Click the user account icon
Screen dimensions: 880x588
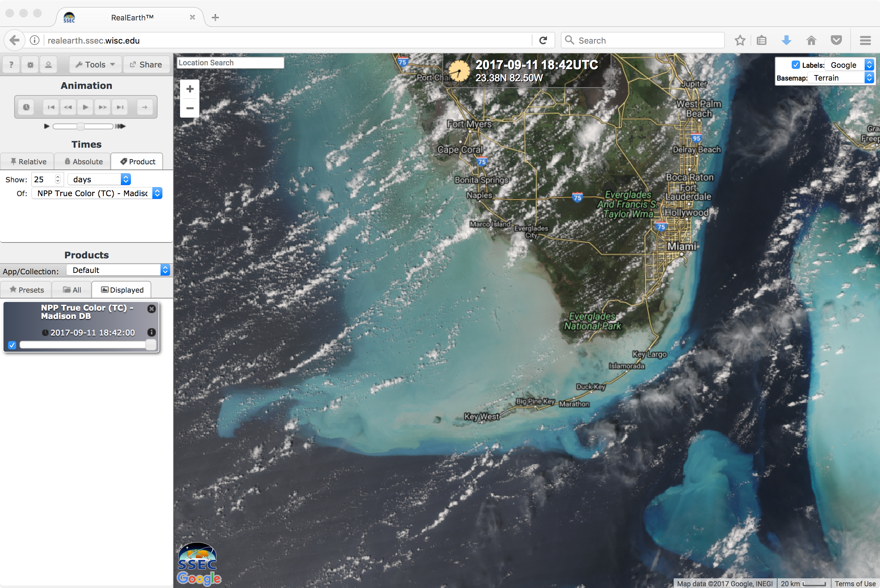coord(48,64)
